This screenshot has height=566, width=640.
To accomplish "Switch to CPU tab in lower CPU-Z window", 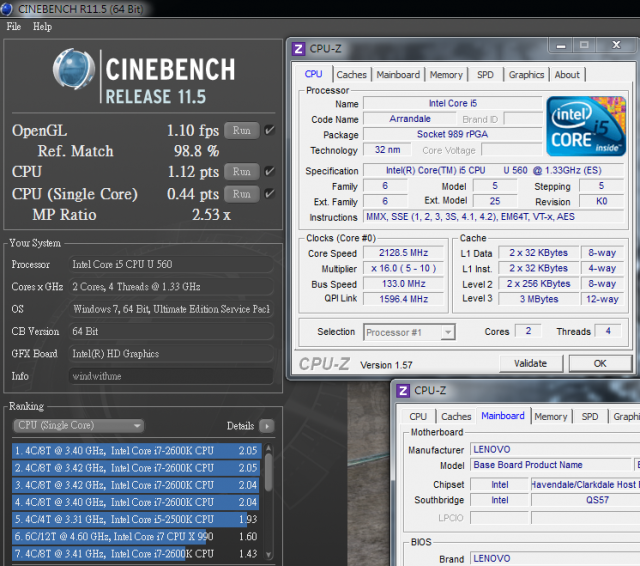I will [x=418, y=417].
